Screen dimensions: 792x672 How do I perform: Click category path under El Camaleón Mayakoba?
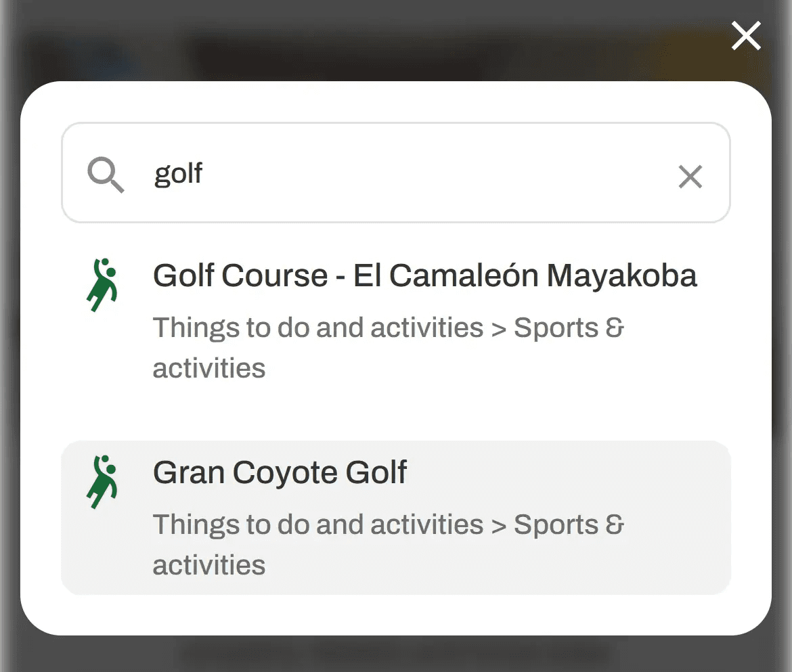click(x=389, y=347)
